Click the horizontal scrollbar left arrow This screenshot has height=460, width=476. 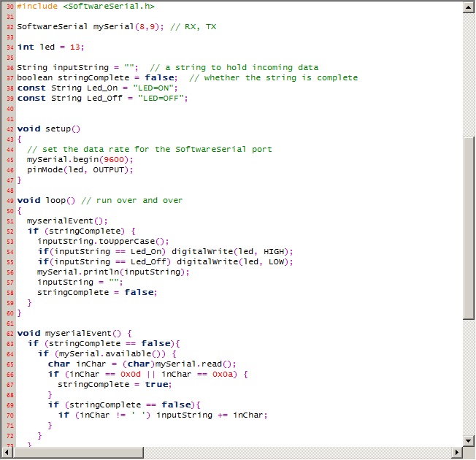7,453
